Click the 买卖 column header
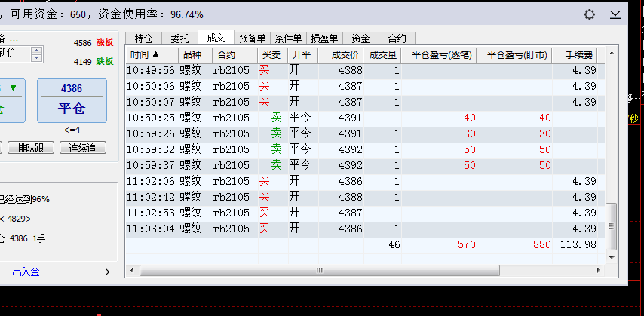This screenshot has height=316, width=644. [x=273, y=54]
